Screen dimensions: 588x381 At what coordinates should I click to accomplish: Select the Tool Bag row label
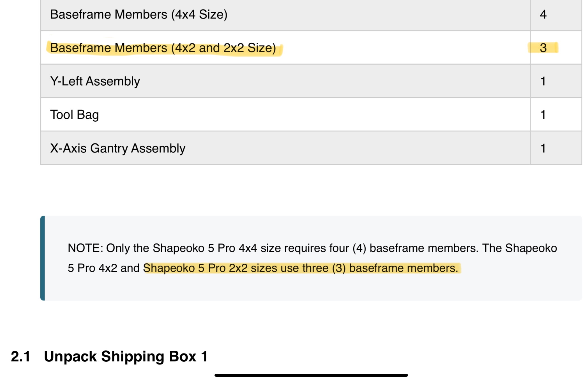click(x=74, y=115)
